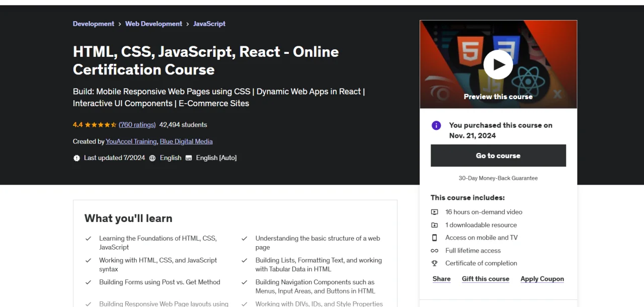Click checkmark beside Working with HTML syntax
Viewport: 644px width, 307px height.
[x=88, y=260]
